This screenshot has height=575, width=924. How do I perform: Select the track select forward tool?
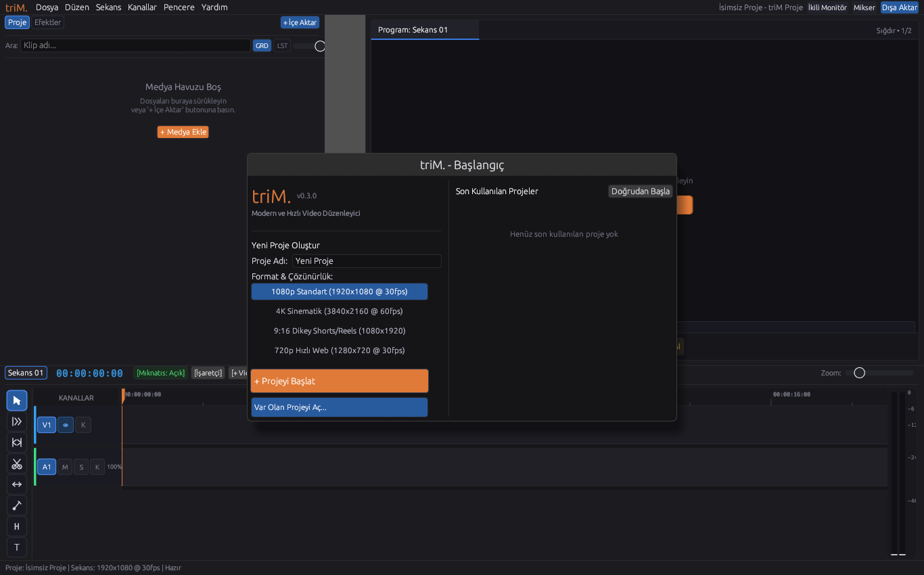[x=17, y=421]
